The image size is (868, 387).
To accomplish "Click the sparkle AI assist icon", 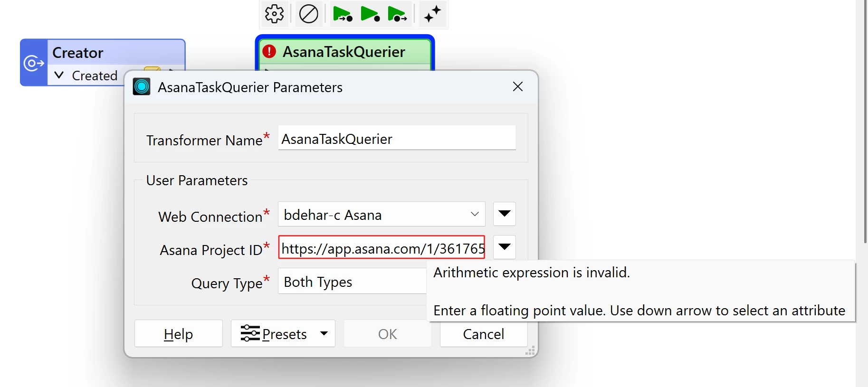I will pyautogui.click(x=432, y=14).
